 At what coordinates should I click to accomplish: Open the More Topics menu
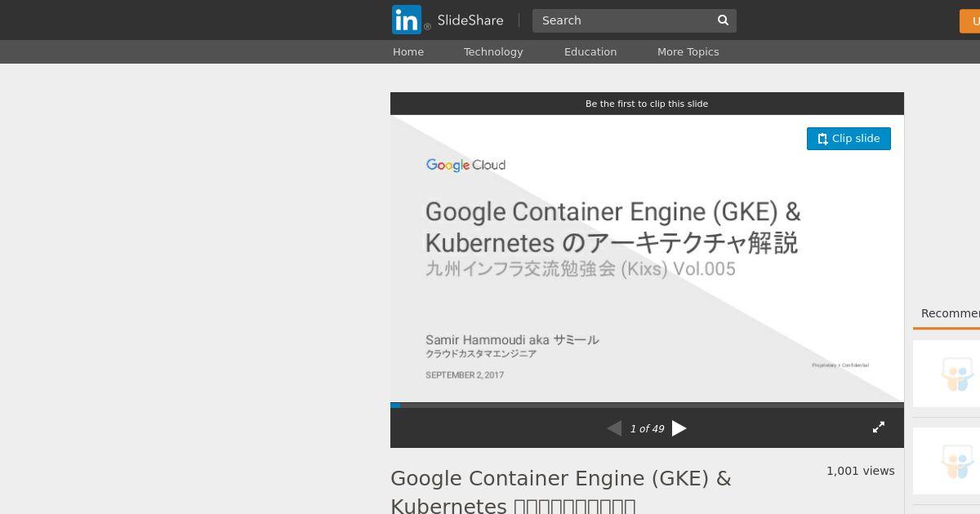(688, 51)
